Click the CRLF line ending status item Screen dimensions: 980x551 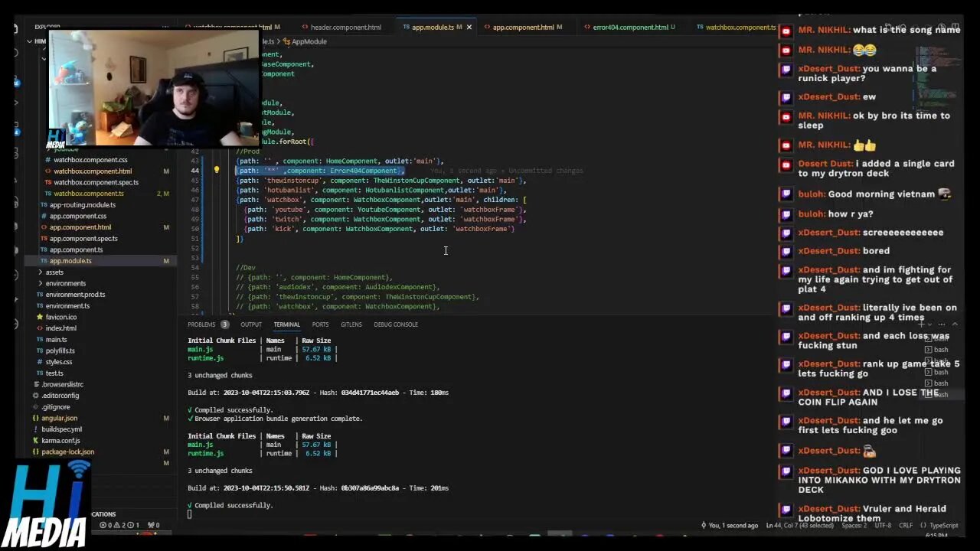906,526
